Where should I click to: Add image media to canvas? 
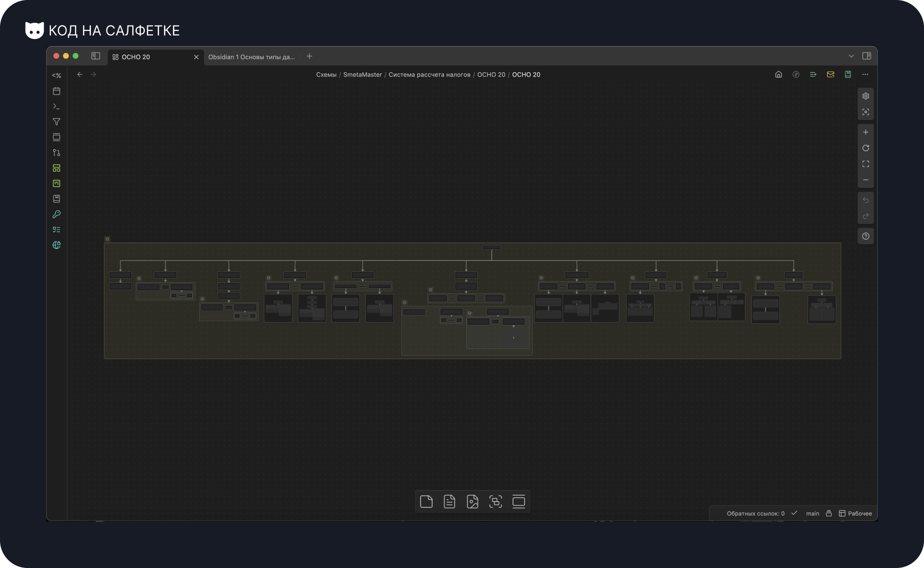click(x=472, y=502)
